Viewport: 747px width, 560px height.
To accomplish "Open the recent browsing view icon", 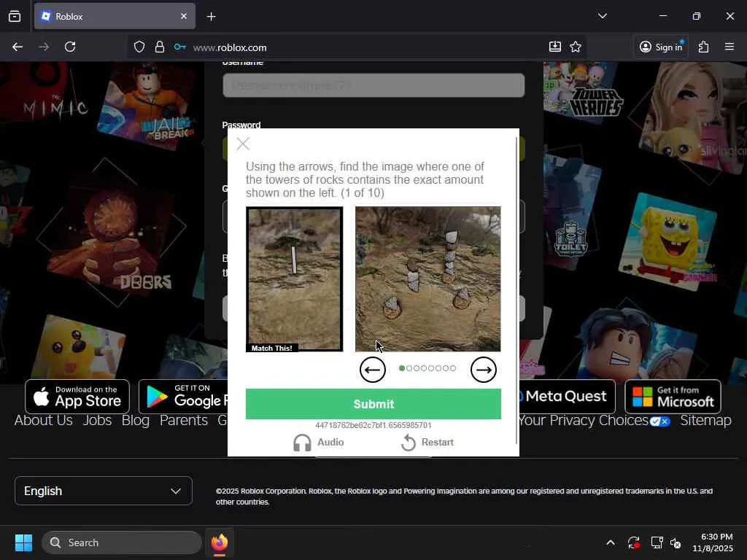I will pyautogui.click(x=15, y=16).
